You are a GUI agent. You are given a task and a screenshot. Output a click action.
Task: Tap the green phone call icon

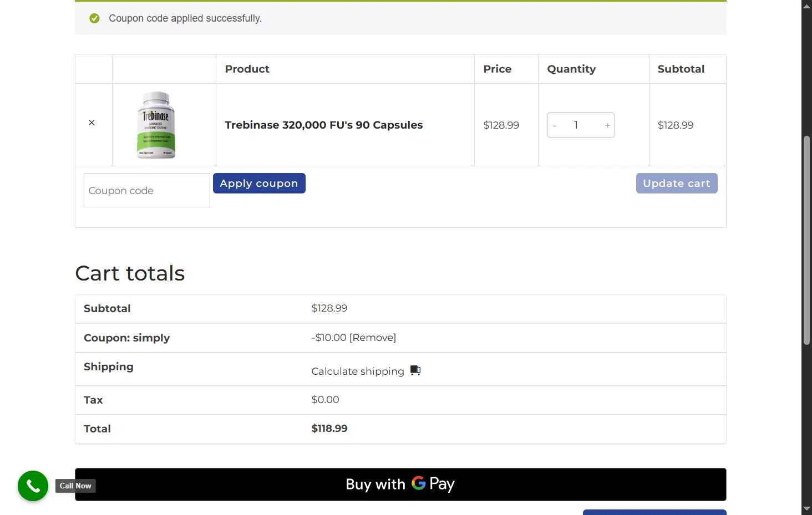pos(33,486)
